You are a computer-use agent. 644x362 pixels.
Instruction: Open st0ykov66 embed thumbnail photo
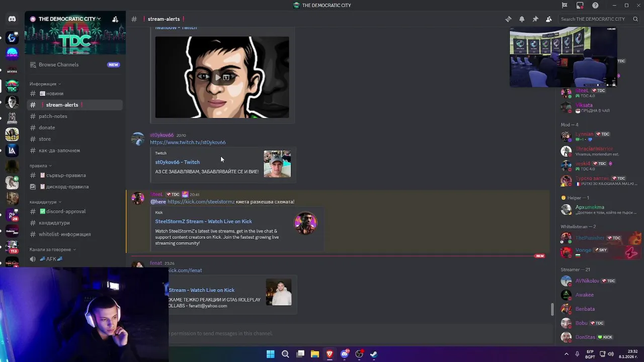(277, 164)
